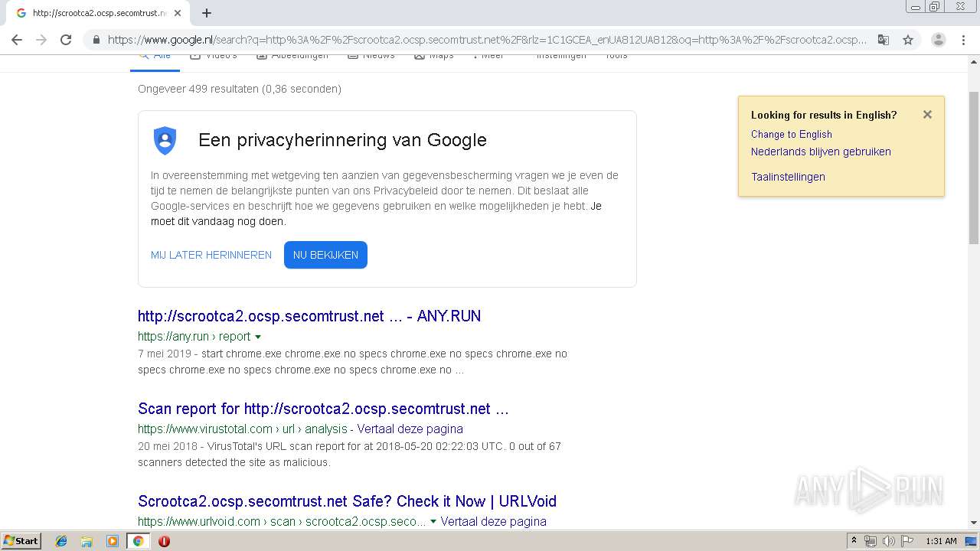Click the Change to English link
The image size is (980, 551).
791,134
